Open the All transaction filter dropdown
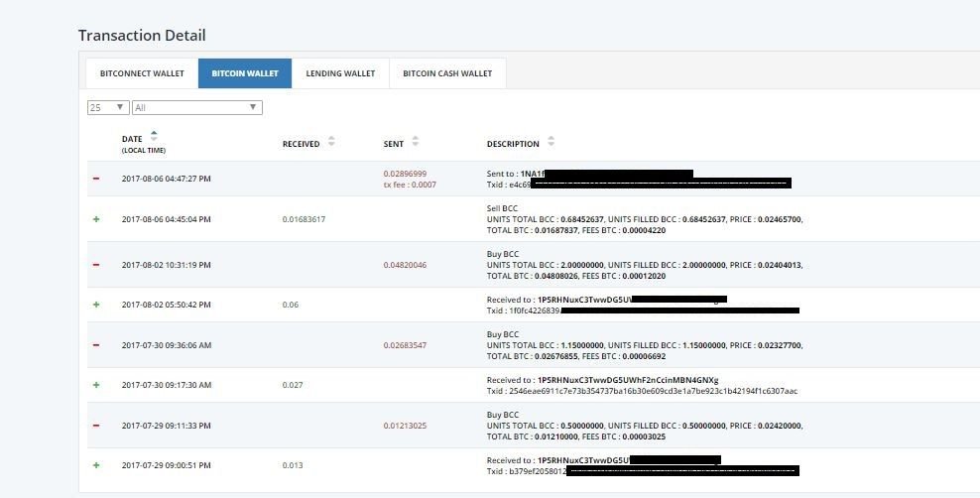The width and height of the screenshot is (980, 498). (196, 107)
